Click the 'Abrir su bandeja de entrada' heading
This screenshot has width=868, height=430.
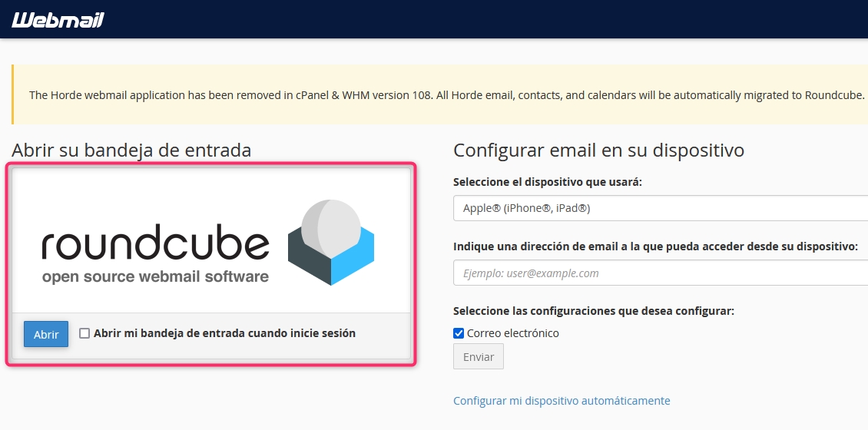coord(131,150)
